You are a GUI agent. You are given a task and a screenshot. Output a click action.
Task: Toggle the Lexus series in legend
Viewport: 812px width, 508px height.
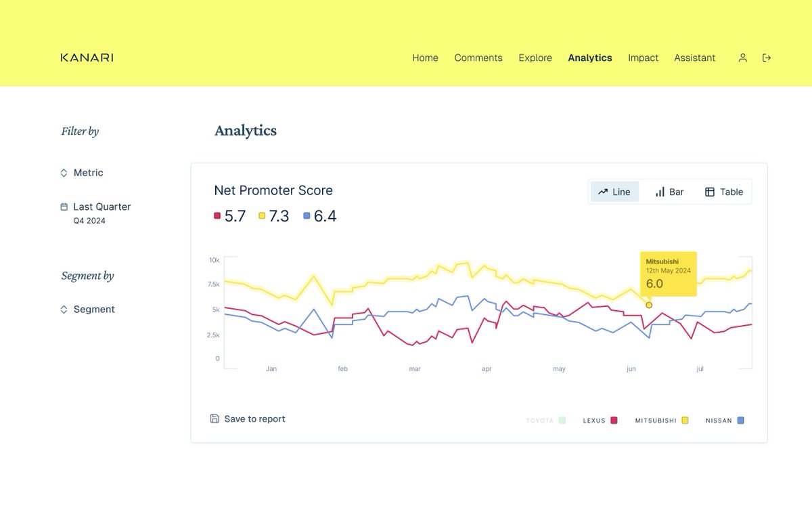click(x=600, y=421)
